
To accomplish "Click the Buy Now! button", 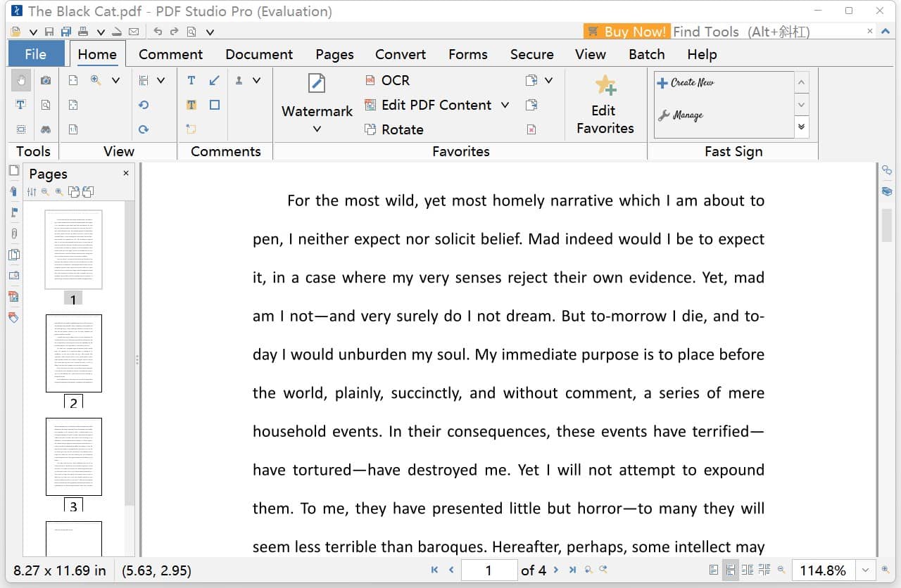I will [x=626, y=32].
